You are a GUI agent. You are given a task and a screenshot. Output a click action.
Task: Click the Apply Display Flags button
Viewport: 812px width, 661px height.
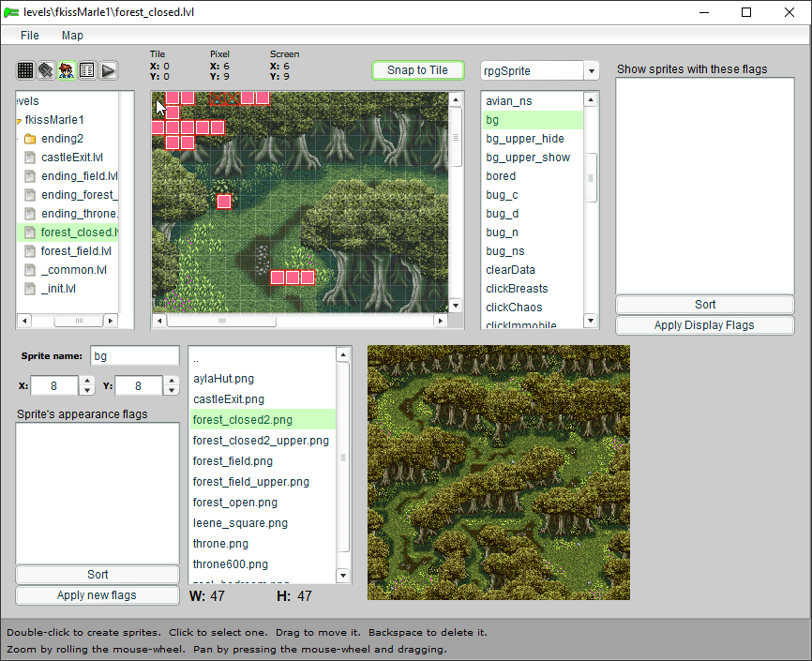tap(704, 325)
